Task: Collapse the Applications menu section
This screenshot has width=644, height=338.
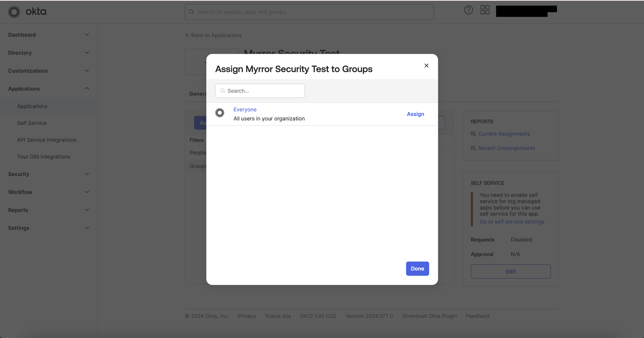Action: tap(87, 89)
